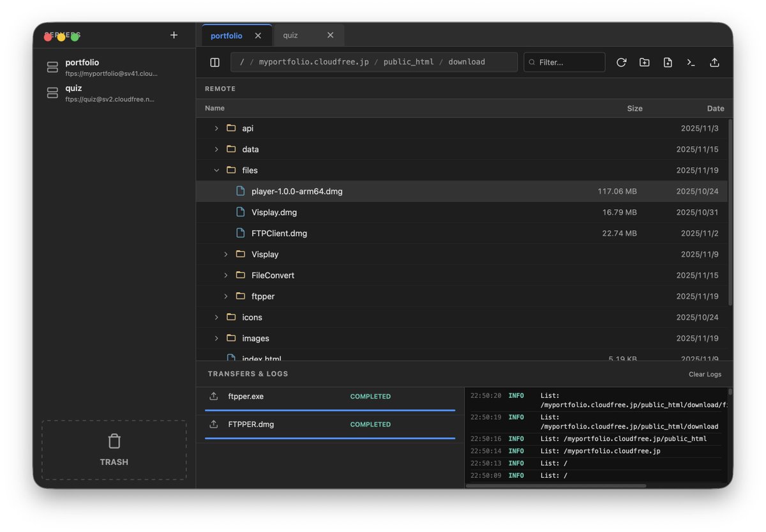Click COMPLETED status for FTPPER.dmg
Image resolution: width=766 pixels, height=532 pixels.
click(x=370, y=425)
